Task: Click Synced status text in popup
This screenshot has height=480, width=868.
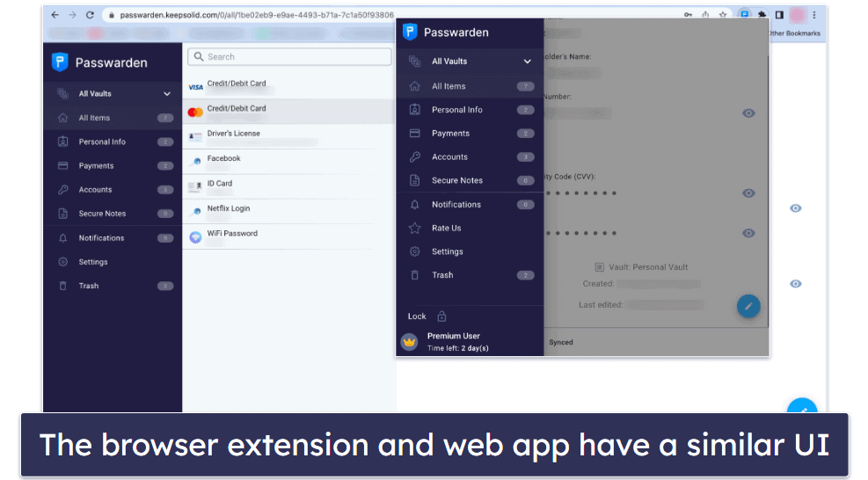Action: [561, 342]
